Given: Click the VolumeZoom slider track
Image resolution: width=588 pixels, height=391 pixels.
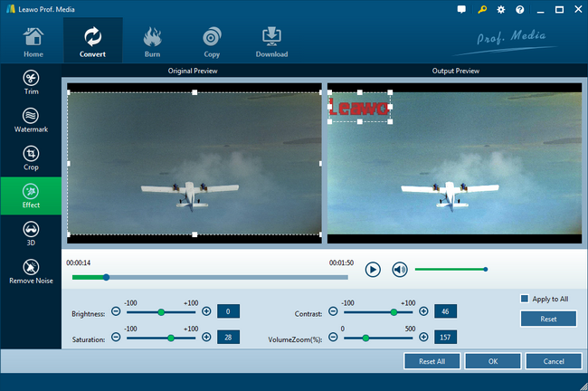Looking at the screenshot, I should pos(380,338).
